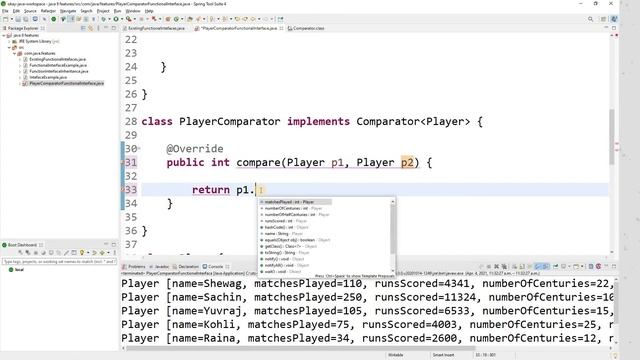Image resolution: width=640 pixels, height=360 pixels.
Task: Open the Edit menu
Action: 16,11
